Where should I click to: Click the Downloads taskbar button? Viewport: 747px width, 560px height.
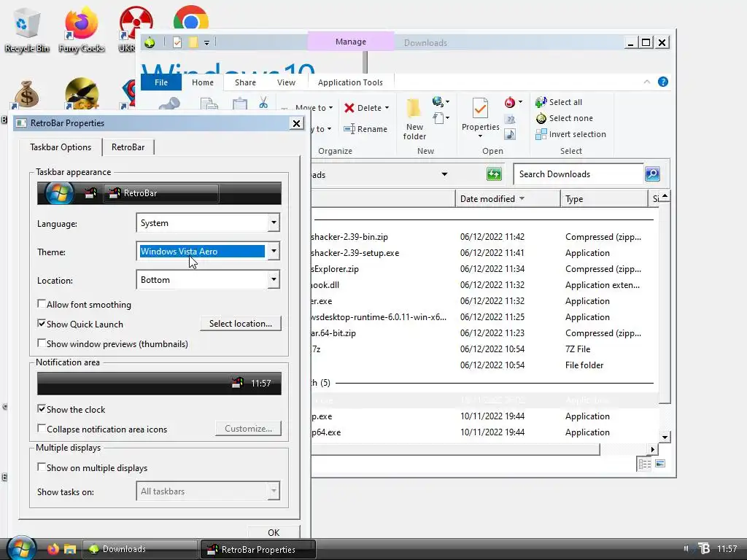coord(141,549)
